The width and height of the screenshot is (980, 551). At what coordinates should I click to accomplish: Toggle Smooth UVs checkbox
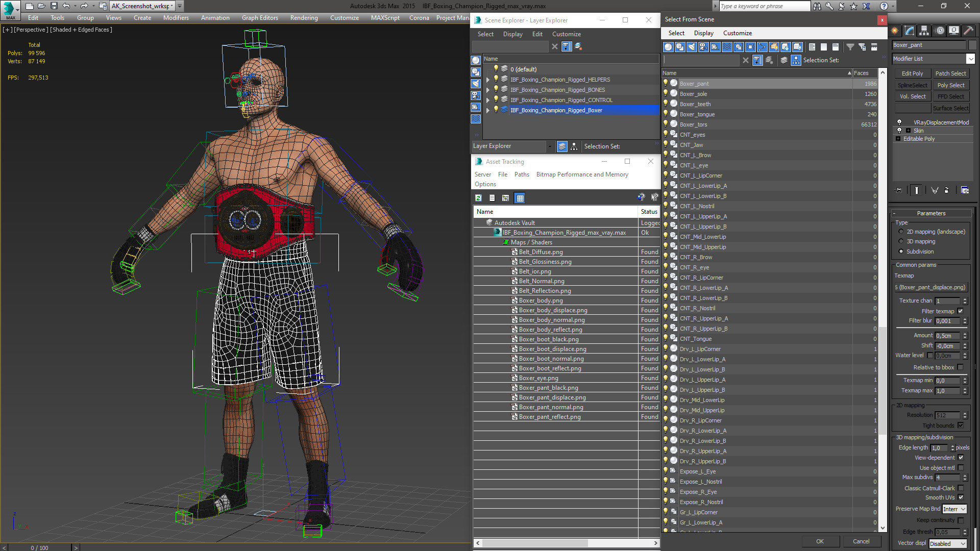[x=960, y=497]
